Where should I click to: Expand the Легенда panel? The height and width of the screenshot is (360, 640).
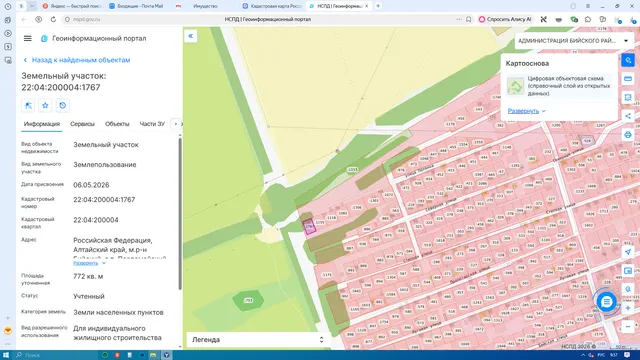click(x=258, y=340)
